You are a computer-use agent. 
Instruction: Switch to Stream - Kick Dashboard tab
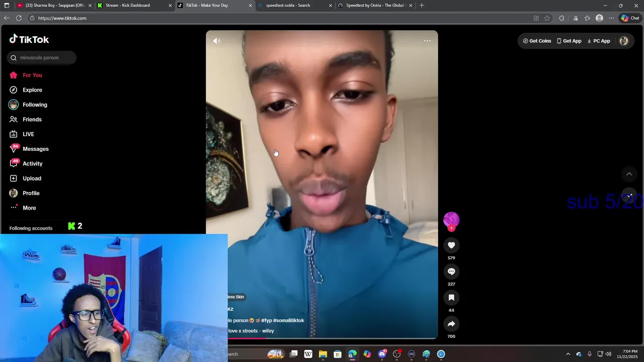pos(133,6)
